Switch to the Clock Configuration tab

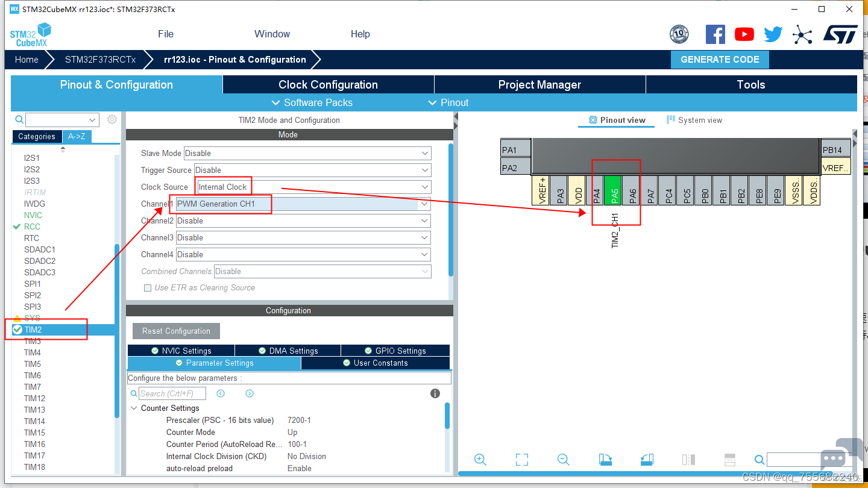[329, 85]
